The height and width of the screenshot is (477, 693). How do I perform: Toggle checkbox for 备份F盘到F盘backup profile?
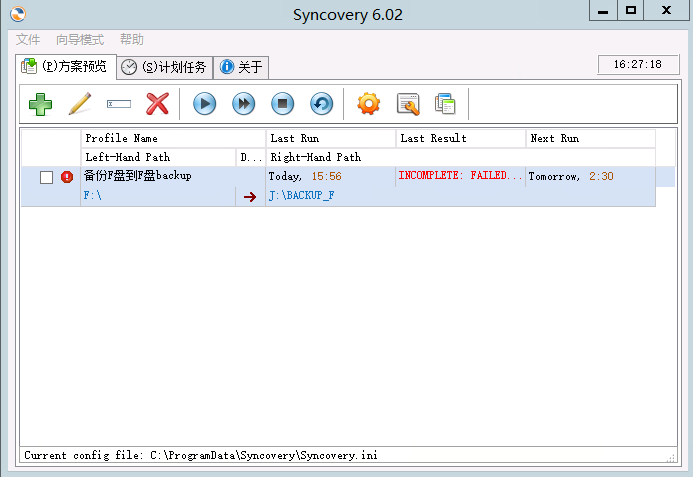coord(46,177)
